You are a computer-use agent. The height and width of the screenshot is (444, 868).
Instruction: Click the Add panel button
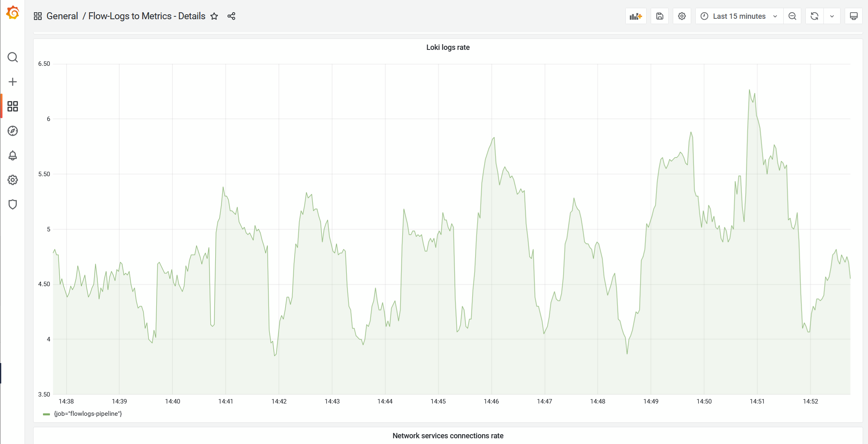[x=636, y=16]
